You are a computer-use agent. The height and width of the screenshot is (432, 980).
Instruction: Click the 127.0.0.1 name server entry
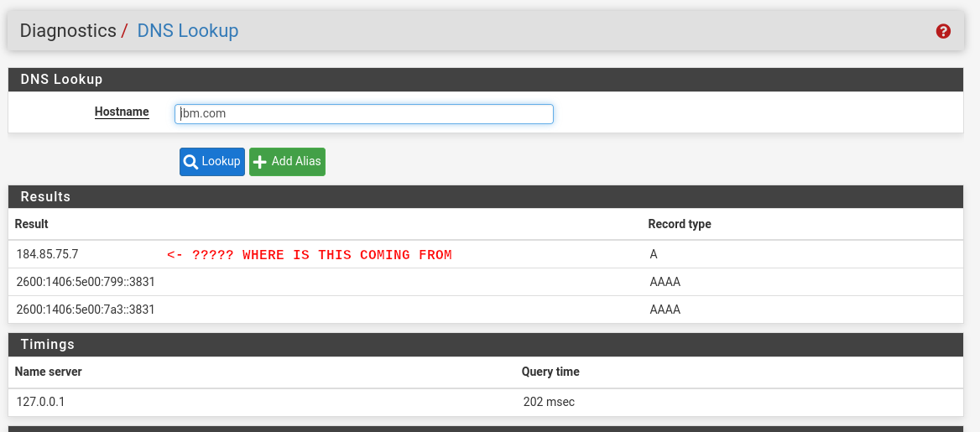(x=40, y=402)
